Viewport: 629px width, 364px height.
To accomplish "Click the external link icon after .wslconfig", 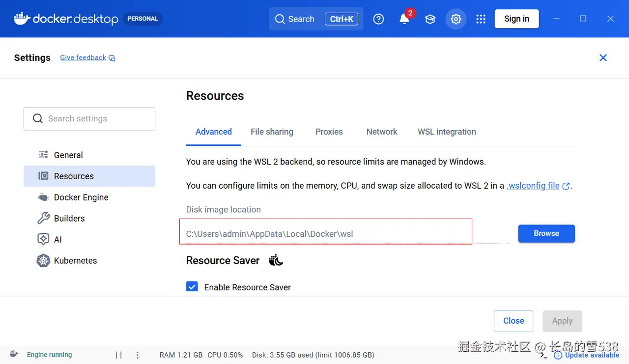I will click(566, 186).
